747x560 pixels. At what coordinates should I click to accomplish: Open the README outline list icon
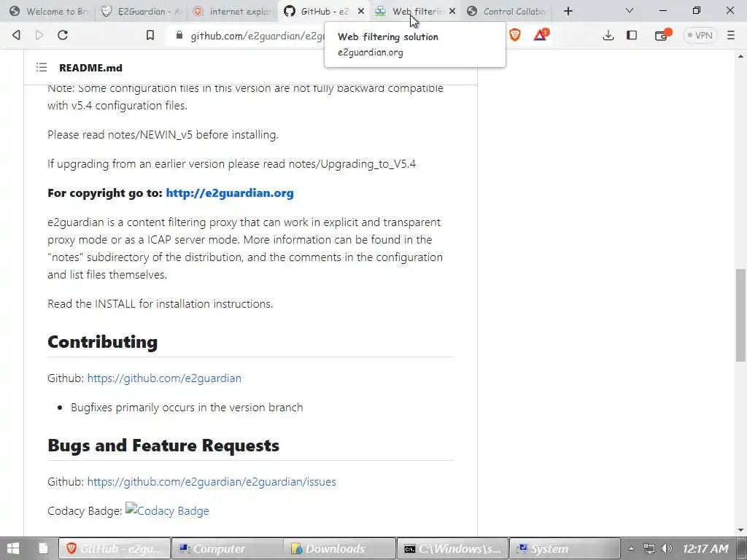[x=42, y=68]
